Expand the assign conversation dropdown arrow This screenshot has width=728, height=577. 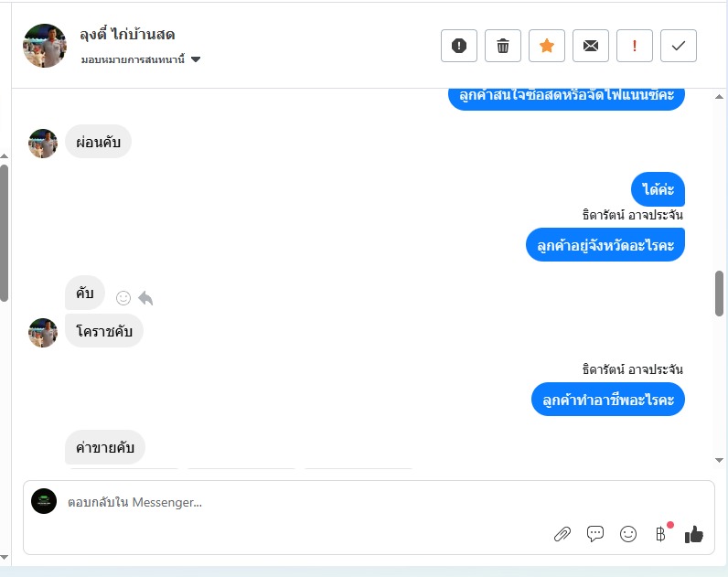(x=196, y=59)
